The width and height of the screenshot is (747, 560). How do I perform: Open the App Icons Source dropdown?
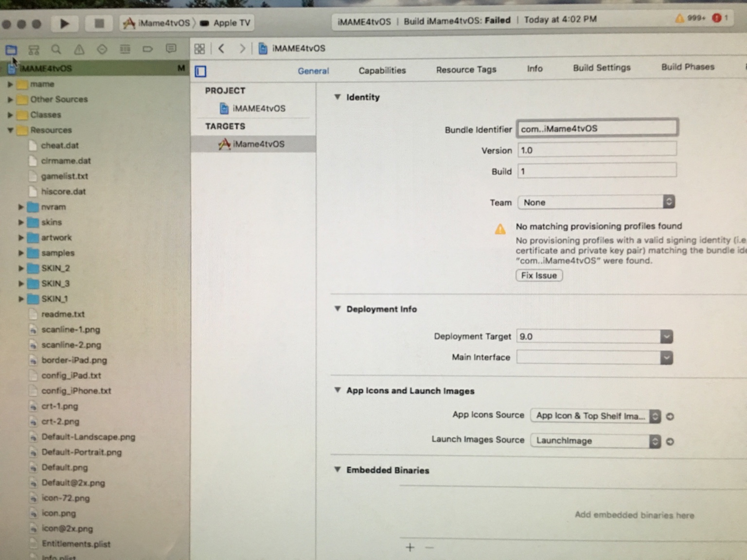(x=595, y=416)
